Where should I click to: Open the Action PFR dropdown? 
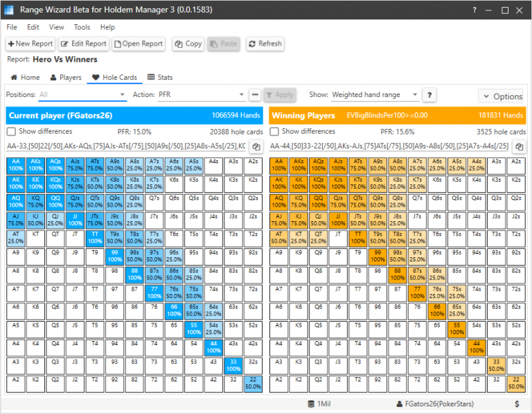[x=201, y=95]
